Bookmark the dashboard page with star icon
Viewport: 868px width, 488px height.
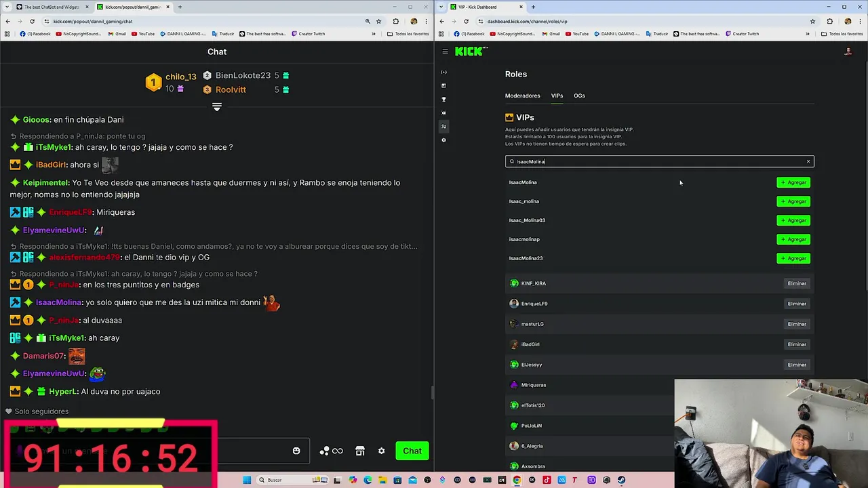point(812,21)
